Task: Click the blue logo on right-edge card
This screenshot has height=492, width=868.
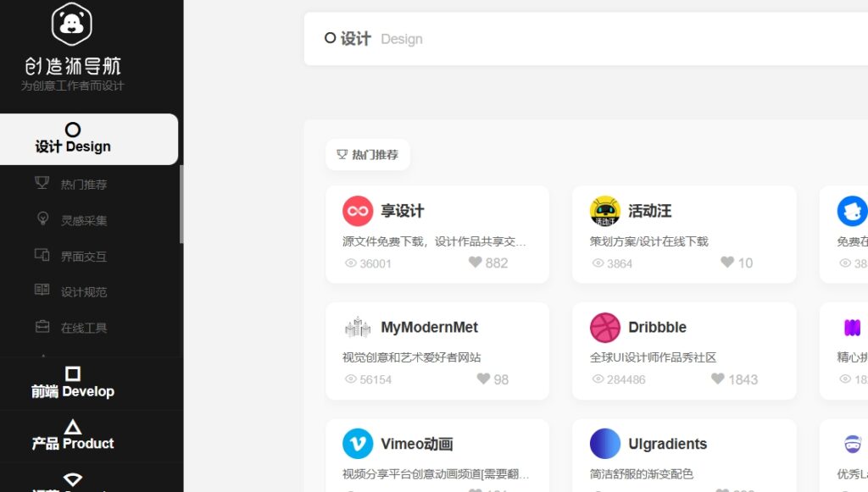Action: (x=853, y=211)
